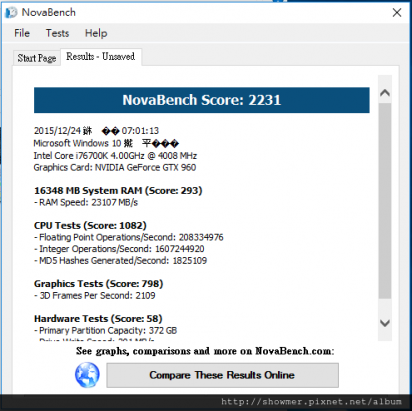Click the vertical scrollbar thumb
Screen dimensions: 412x411
pos(385,201)
